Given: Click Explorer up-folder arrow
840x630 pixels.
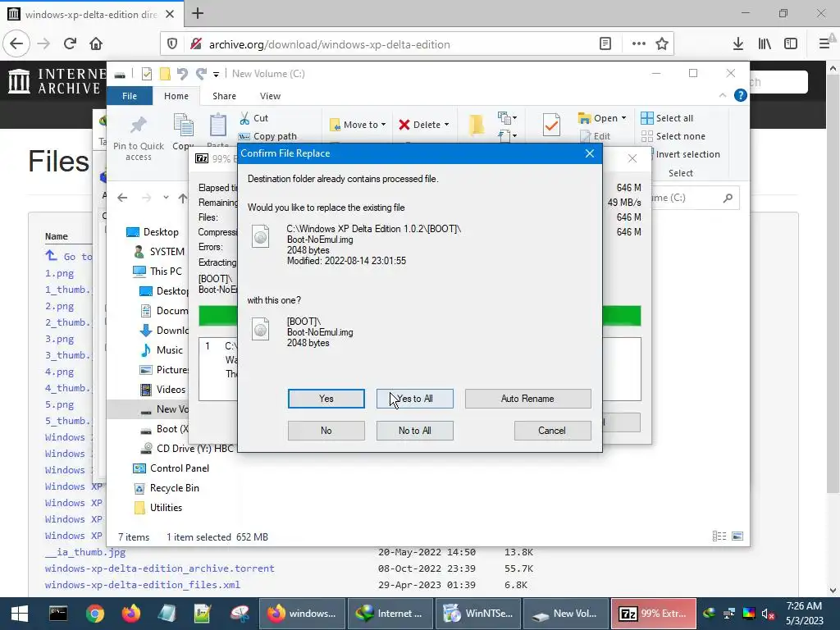Looking at the screenshot, I should click(183, 198).
